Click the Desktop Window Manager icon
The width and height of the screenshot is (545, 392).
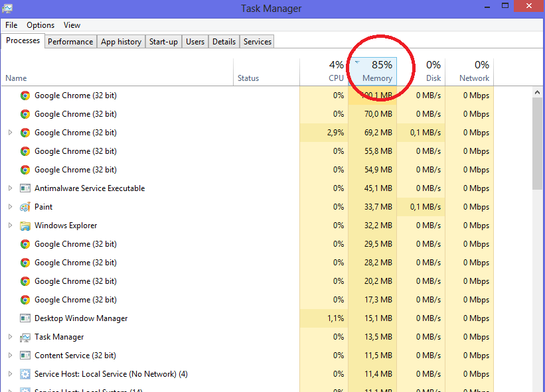pos(25,318)
